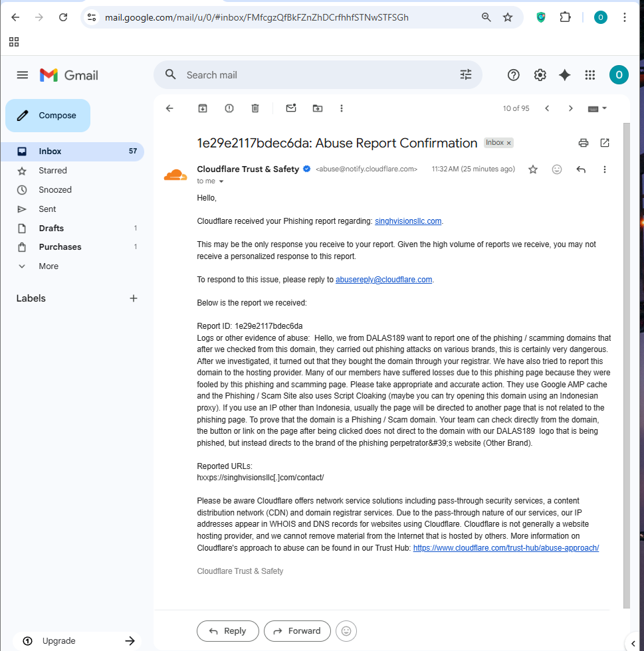The height and width of the screenshot is (651, 644).
Task: Star the Cloudflare message
Action: [x=533, y=169]
